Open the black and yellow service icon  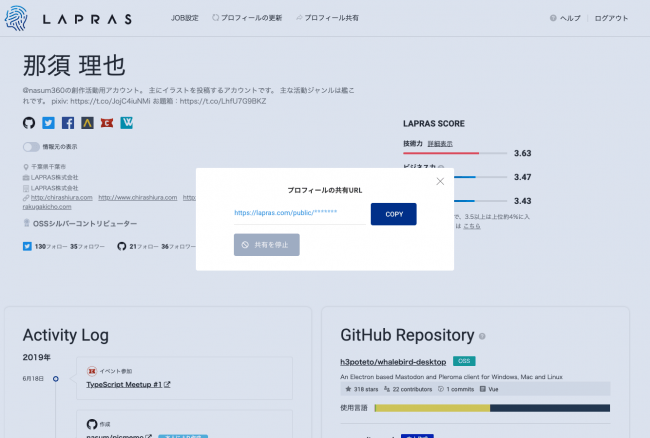(87, 123)
